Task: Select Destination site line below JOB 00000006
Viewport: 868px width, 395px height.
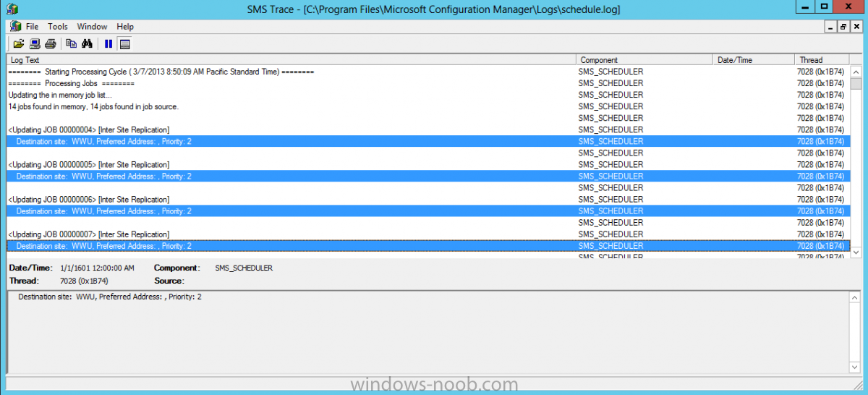Action: pyautogui.click(x=428, y=211)
